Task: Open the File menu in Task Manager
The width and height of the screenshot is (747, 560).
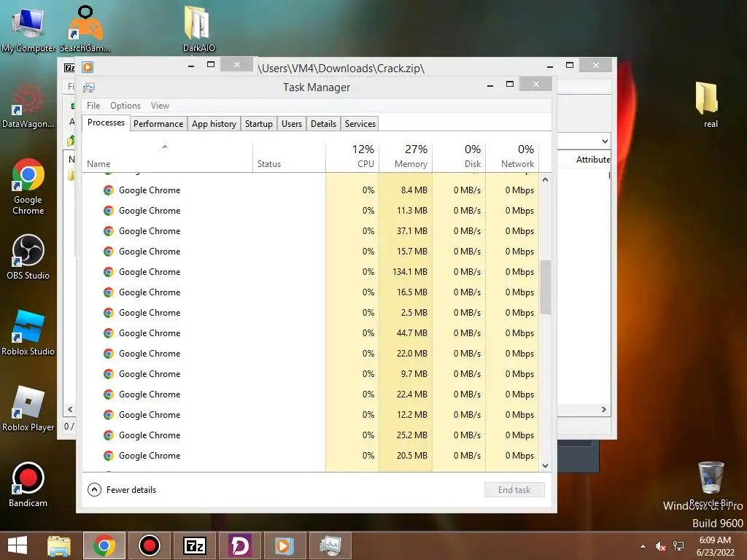Action: (x=93, y=106)
